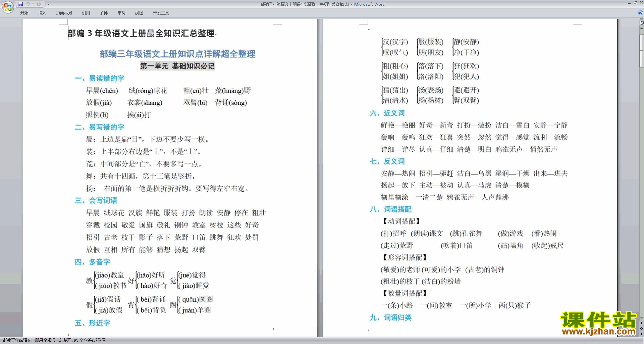Click the Undo arrow icon

28,4
